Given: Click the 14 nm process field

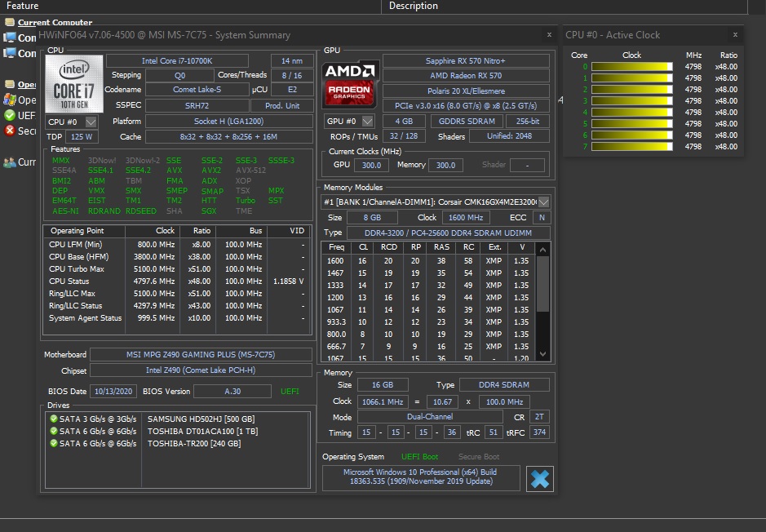Looking at the screenshot, I should pyautogui.click(x=292, y=61).
